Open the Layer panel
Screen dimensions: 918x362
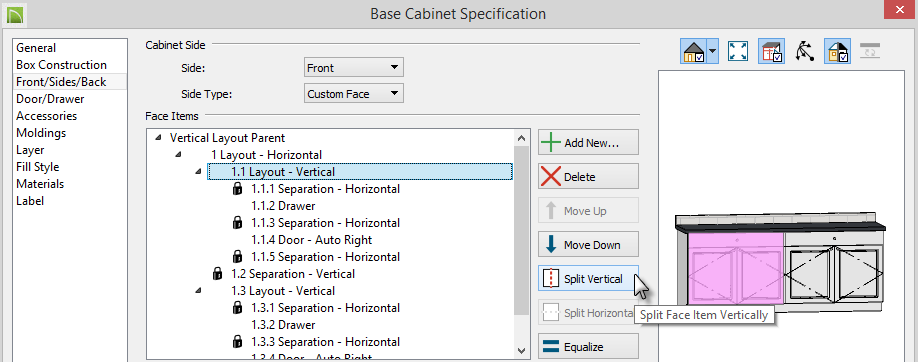30,150
